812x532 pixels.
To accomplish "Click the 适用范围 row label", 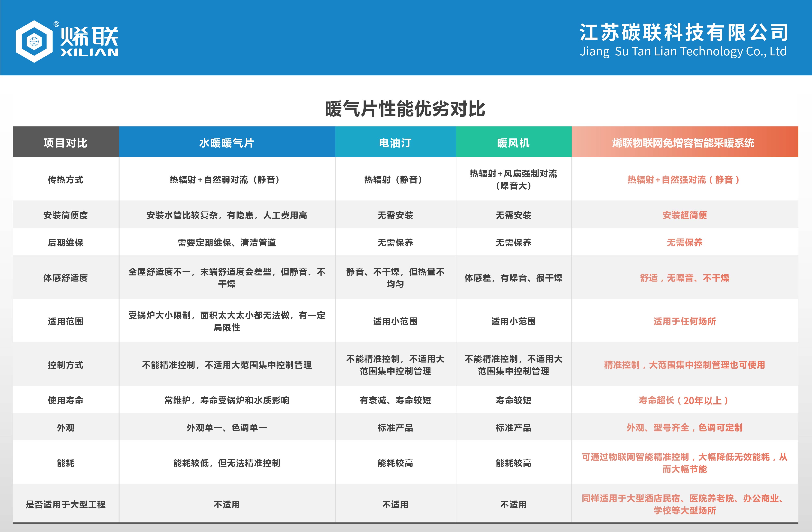I will pos(66,321).
